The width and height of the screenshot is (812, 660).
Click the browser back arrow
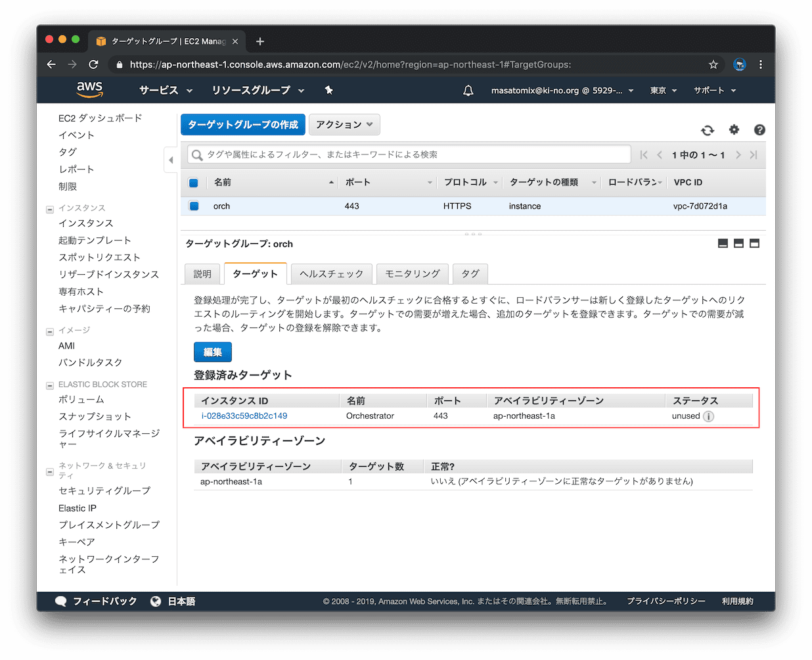point(51,64)
